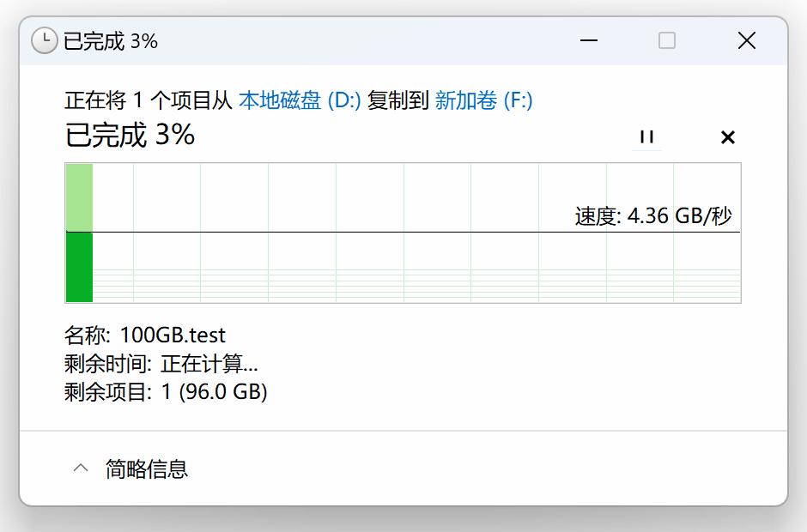Click the 剩余时间 正在计算 status line
This screenshot has width=807, height=532.
pos(161,364)
